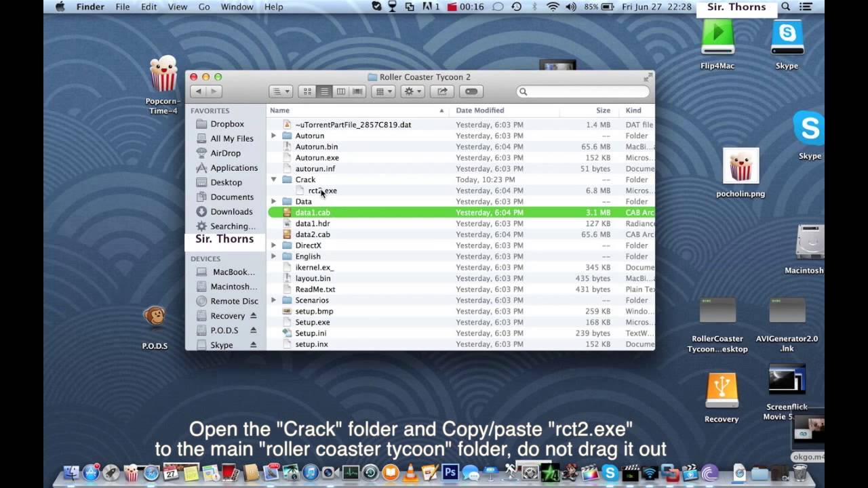Click the Finder forward navigation arrow
Viewport: 868px width, 488px height.
pos(213,91)
